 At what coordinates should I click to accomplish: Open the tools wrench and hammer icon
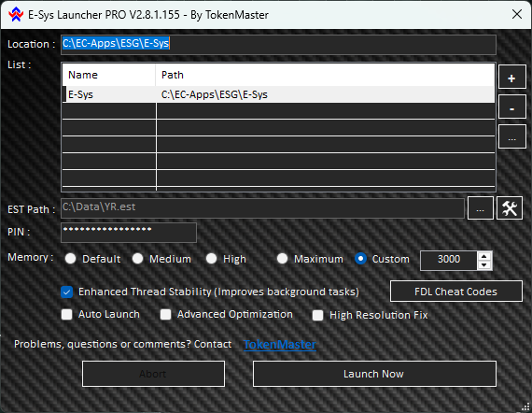pos(510,208)
